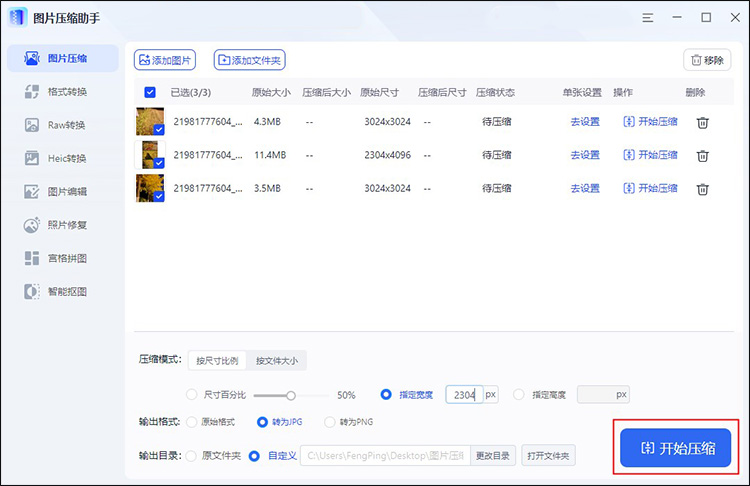Open 照片修复 in sidebar
Screen dimensions: 750x486
click(x=63, y=225)
